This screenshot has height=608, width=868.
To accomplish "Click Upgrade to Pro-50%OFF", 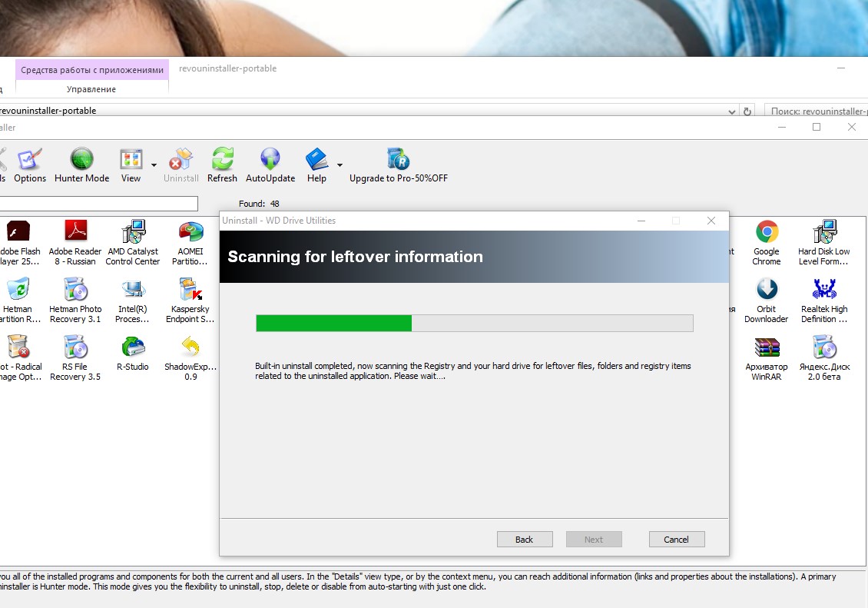I will [398, 165].
